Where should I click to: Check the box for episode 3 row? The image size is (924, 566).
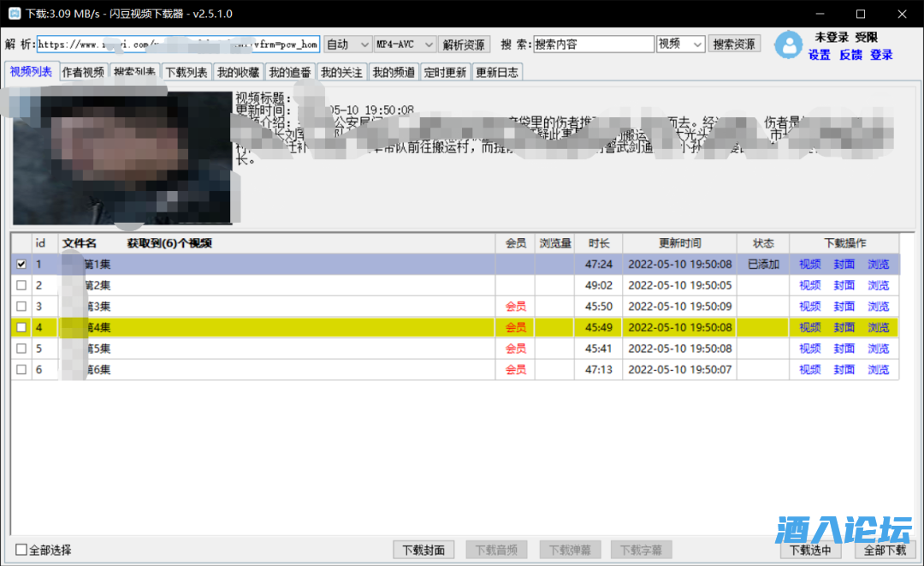tap(21, 307)
